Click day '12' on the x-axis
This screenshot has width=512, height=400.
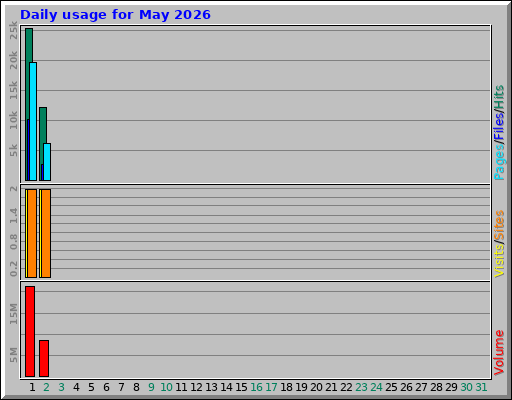(x=196, y=387)
